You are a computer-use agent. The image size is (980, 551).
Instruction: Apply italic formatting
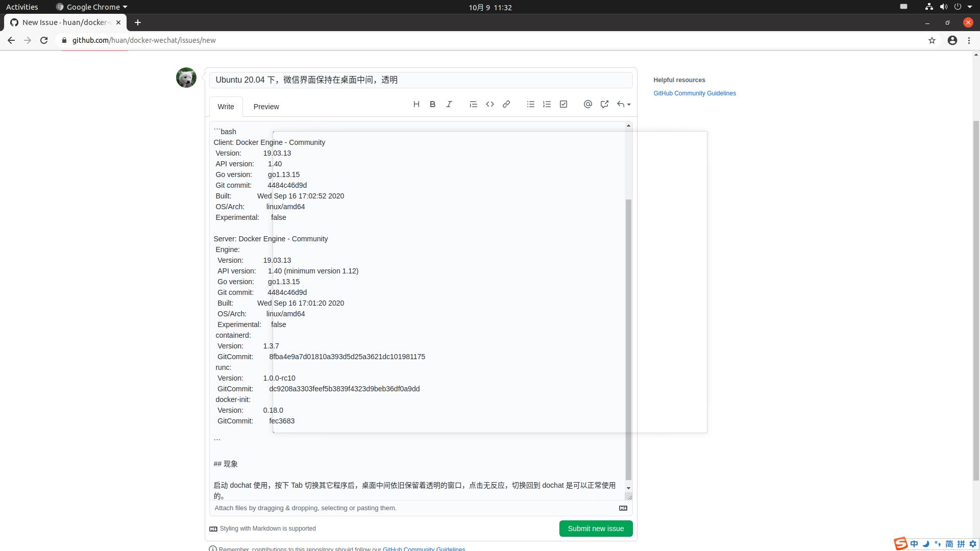point(449,104)
